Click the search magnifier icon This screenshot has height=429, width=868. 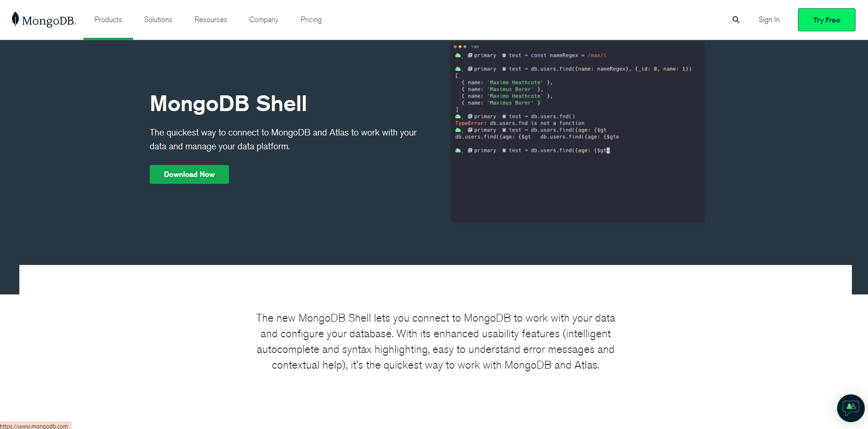736,20
